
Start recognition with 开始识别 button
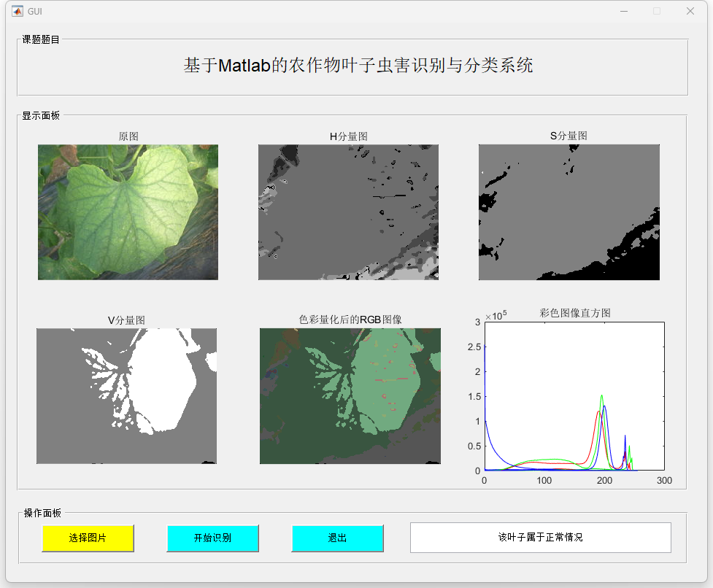(212, 538)
